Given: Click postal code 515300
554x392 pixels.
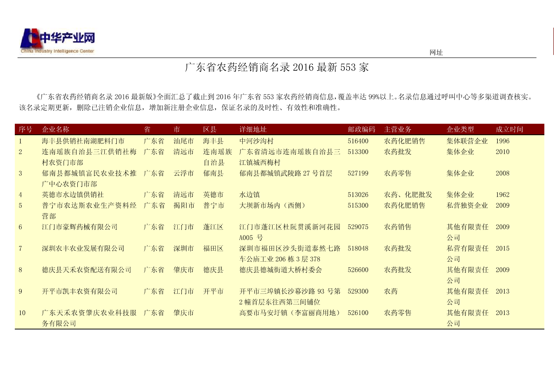Looking at the screenshot, I should click(358, 205).
